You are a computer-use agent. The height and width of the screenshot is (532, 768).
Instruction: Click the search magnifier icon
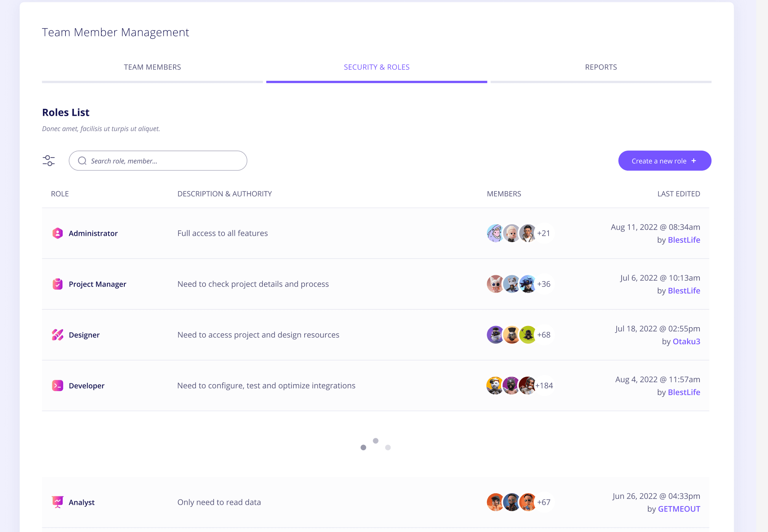(82, 161)
